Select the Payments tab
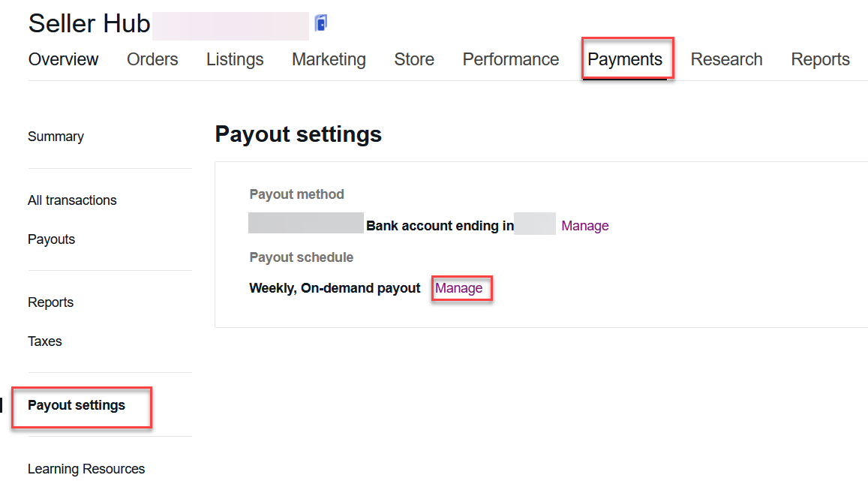868x490 pixels. (625, 59)
